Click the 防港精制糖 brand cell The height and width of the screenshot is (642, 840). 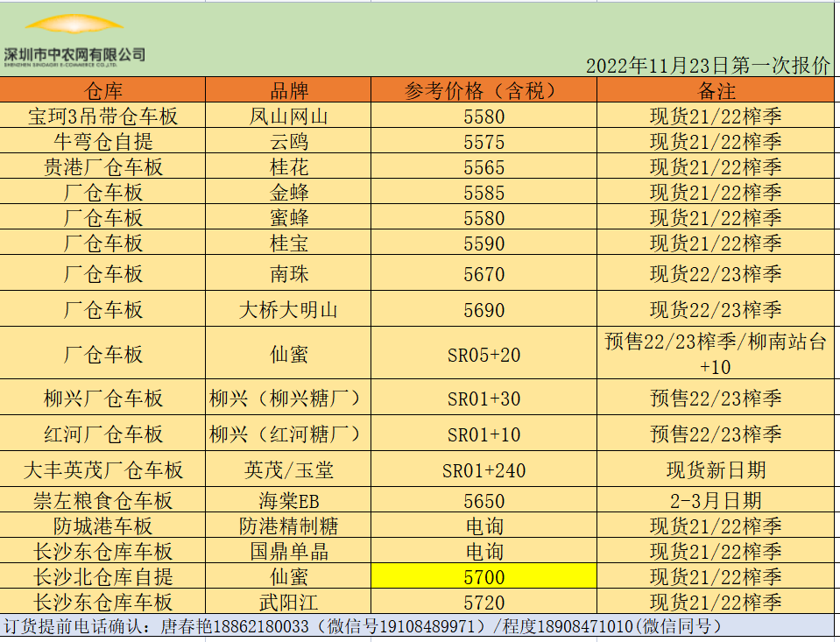288,526
